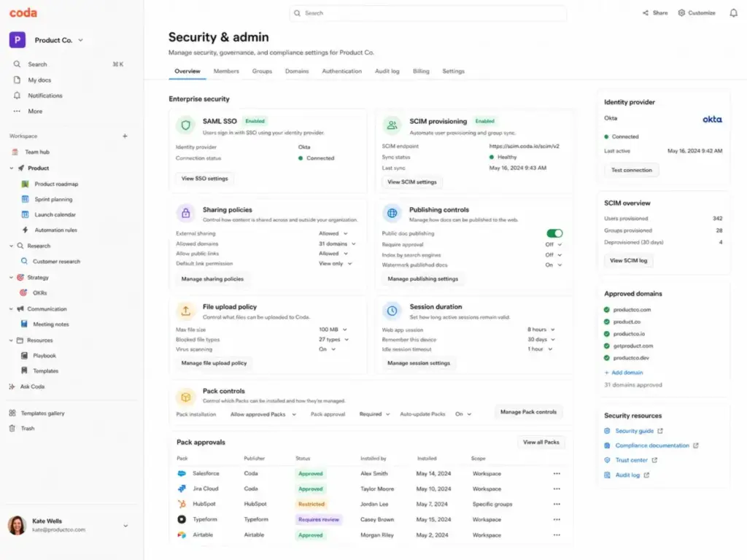Switch to the Authentication tab
The height and width of the screenshot is (560, 747).
click(342, 71)
